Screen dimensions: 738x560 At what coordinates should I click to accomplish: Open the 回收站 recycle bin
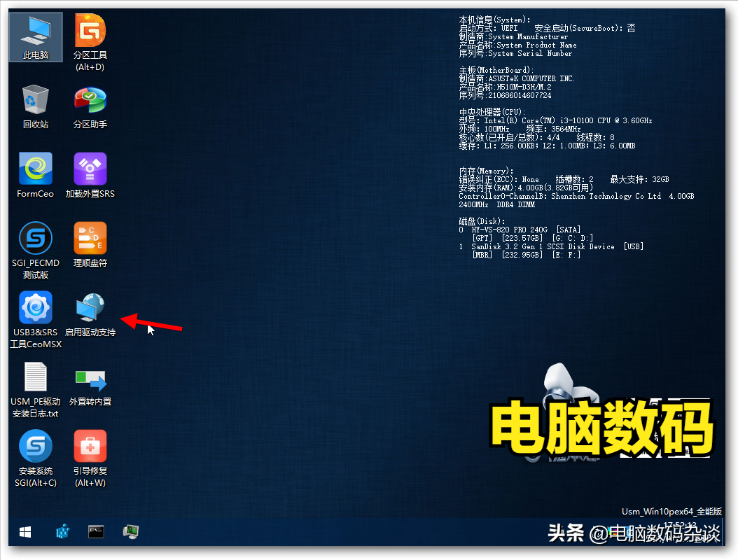point(36,106)
